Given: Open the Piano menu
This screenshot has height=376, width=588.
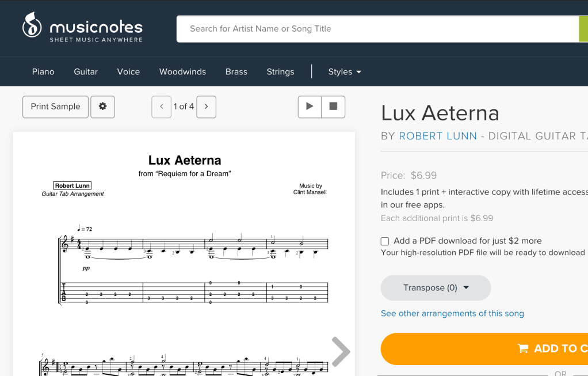Looking at the screenshot, I should 43,72.
